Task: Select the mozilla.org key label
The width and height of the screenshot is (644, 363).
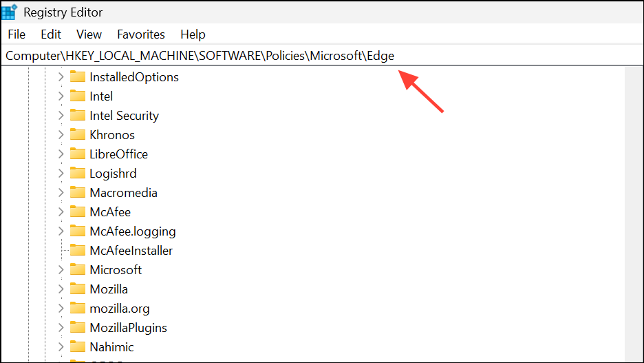Action: point(119,309)
